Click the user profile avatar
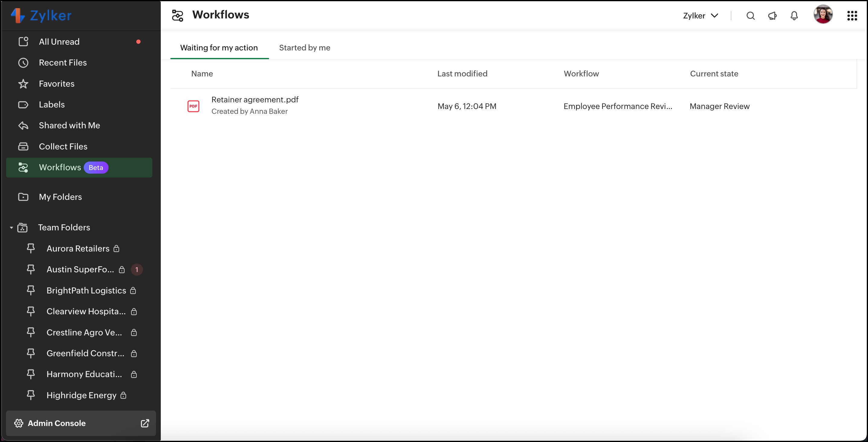Viewport: 868px width, 442px height. 823,14
